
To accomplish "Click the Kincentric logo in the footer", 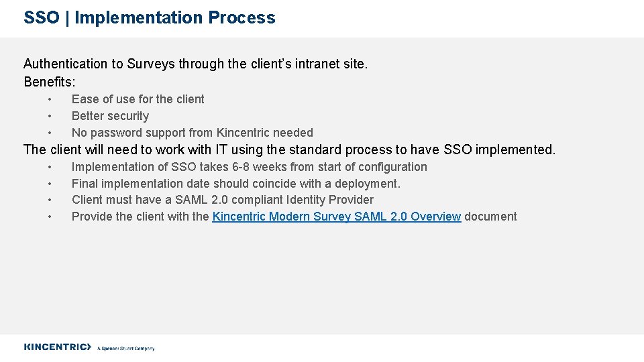I will click(57, 347).
